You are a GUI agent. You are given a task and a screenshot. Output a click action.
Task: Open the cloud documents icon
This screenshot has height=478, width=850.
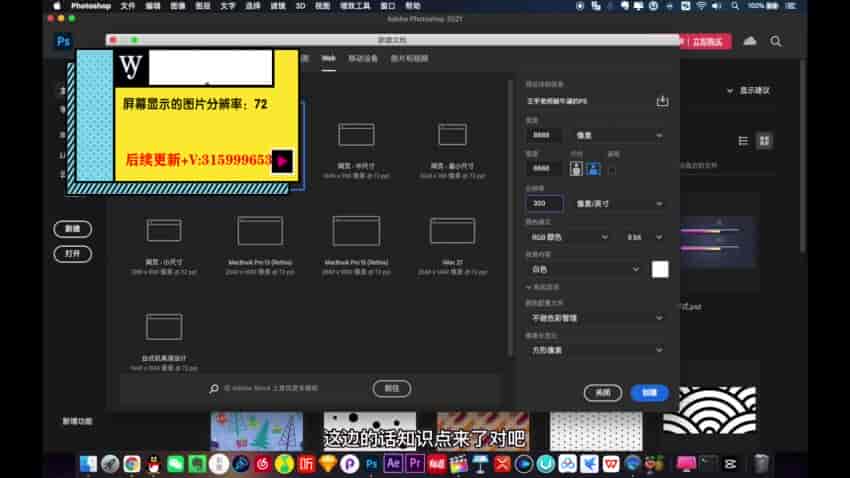point(750,41)
